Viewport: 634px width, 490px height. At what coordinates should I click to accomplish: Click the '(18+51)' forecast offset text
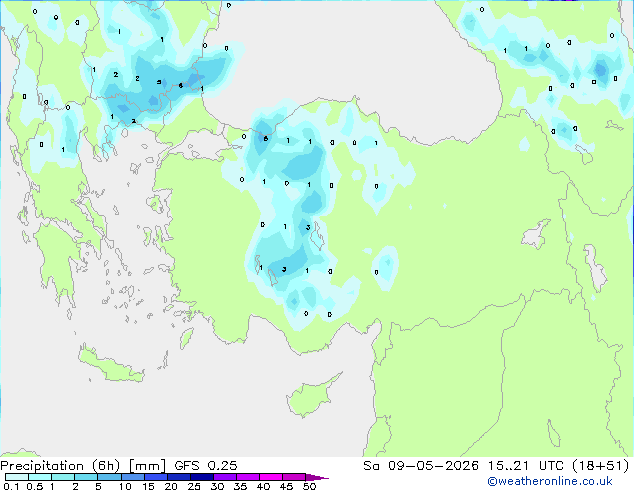pos(600,466)
